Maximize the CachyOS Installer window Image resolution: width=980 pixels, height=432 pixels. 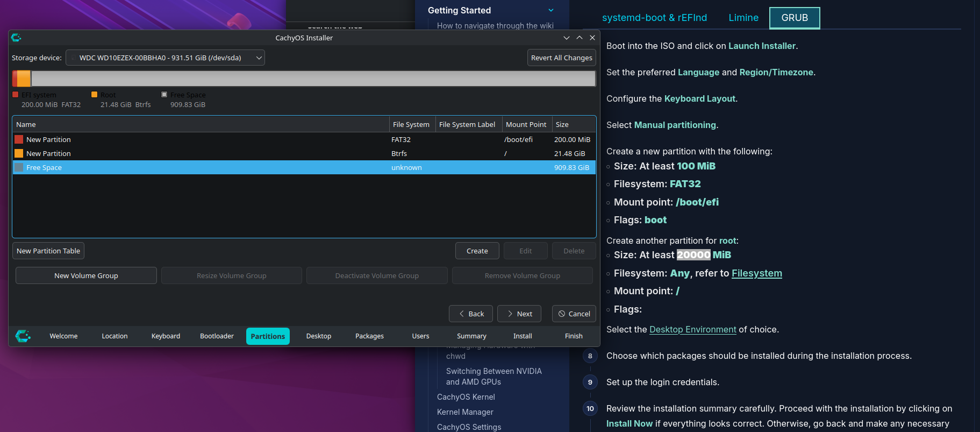click(x=580, y=38)
